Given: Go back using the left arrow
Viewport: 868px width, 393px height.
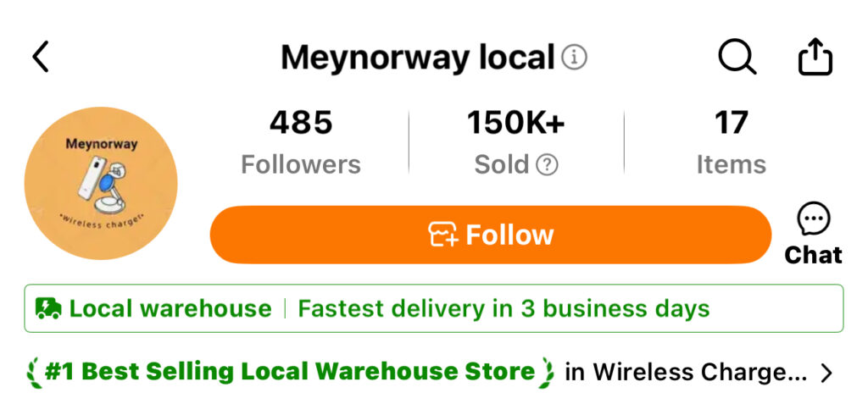Looking at the screenshot, I should point(41,57).
